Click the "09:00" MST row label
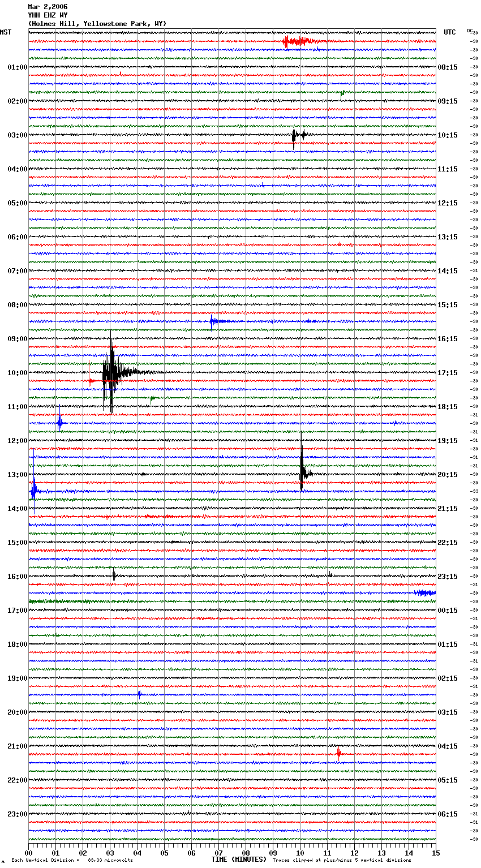481x868 pixels. (18, 339)
